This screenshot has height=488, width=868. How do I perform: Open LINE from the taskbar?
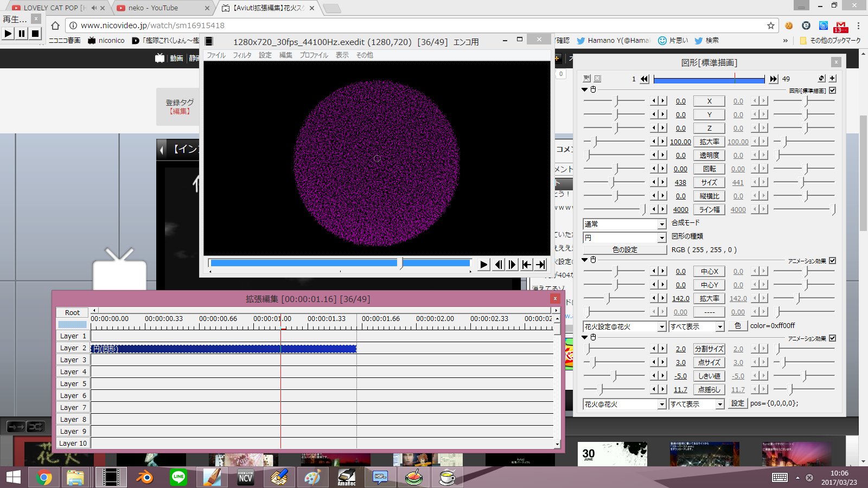[x=178, y=477]
